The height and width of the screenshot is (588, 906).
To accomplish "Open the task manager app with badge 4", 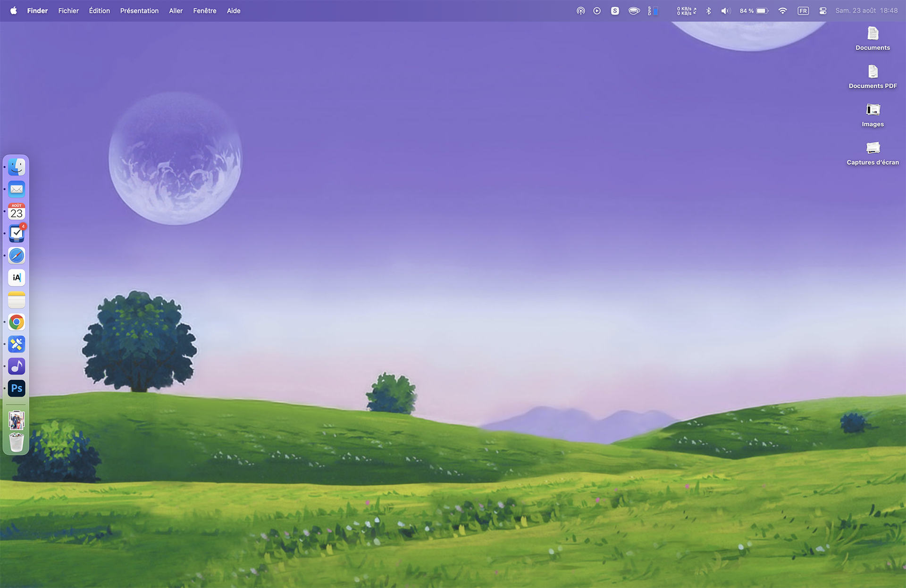I will coord(17,233).
